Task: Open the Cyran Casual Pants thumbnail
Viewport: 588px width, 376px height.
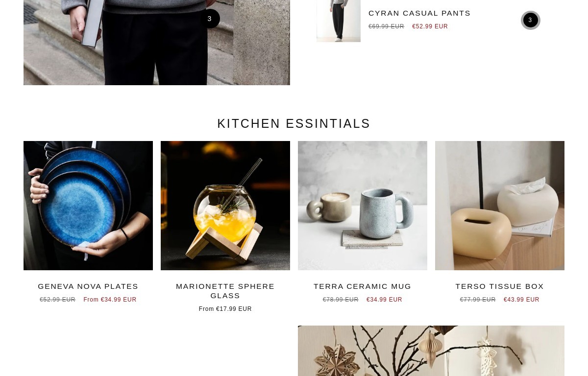Action: 339,21
